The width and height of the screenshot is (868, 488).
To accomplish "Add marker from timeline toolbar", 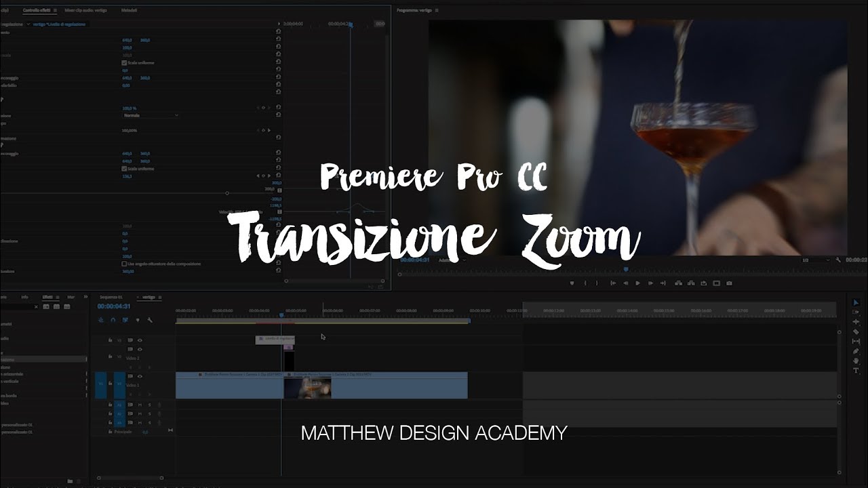I will (x=138, y=320).
